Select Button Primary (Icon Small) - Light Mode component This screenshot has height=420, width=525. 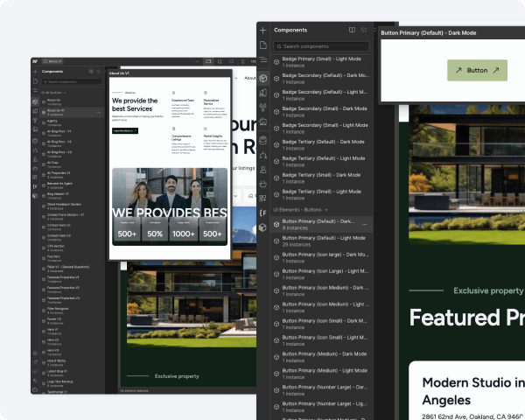322,340
